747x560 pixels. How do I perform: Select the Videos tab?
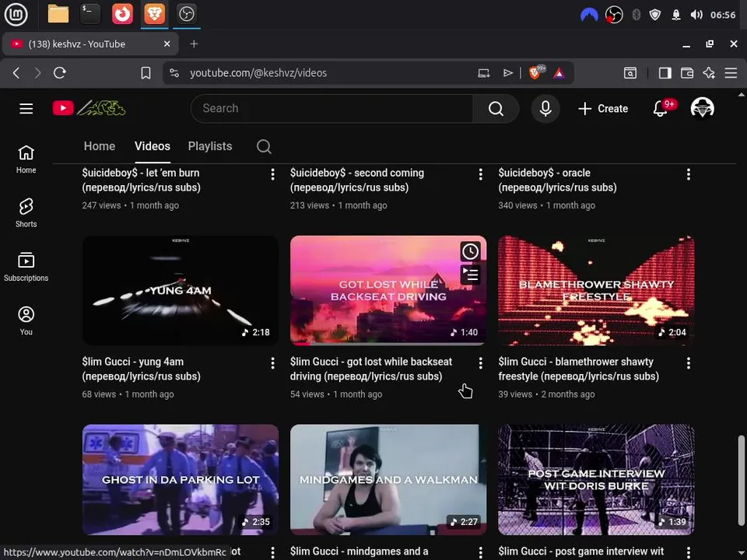coord(153,146)
